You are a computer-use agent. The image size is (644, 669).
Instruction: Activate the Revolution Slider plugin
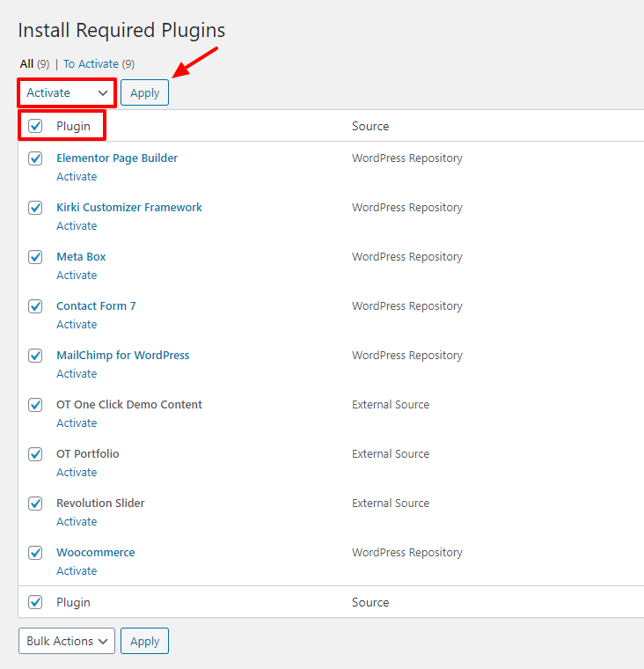pos(77,521)
